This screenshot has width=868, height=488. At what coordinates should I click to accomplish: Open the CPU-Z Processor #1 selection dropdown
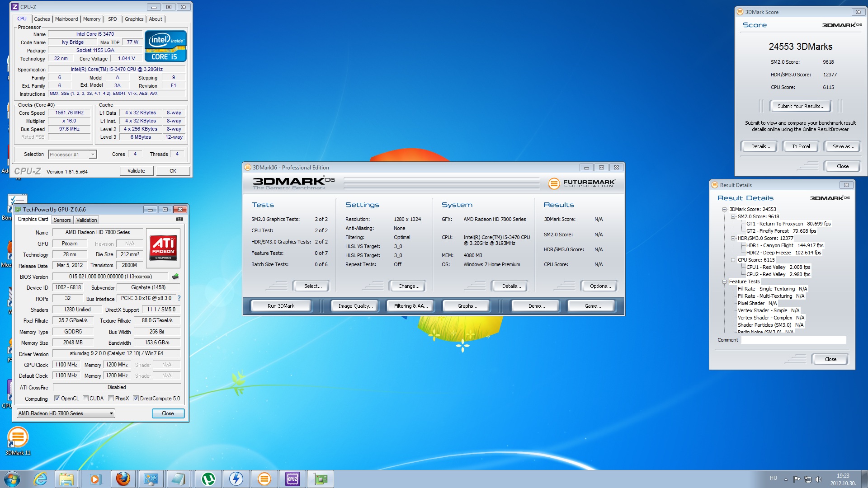click(72, 155)
